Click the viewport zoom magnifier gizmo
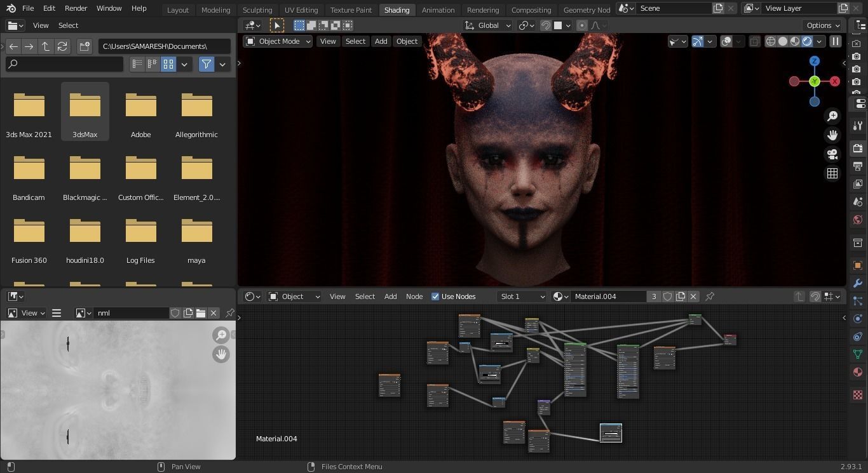The width and height of the screenshot is (868, 473). [x=832, y=116]
